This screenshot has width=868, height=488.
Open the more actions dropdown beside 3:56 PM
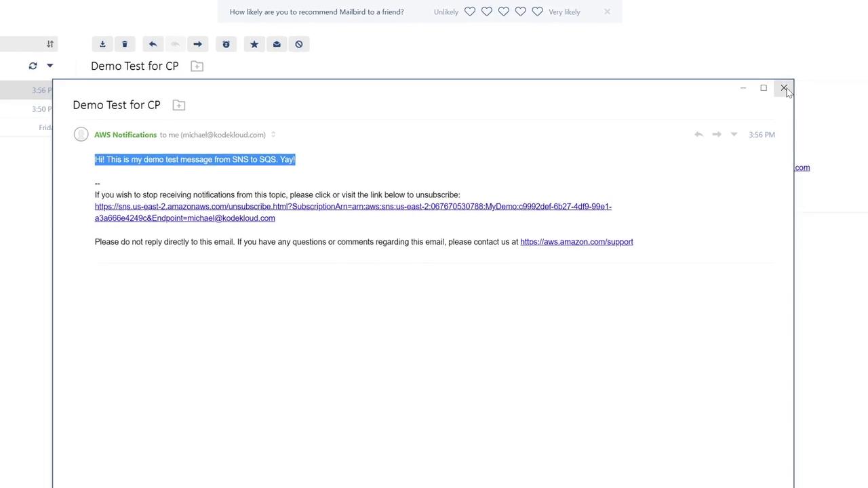click(x=734, y=134)
